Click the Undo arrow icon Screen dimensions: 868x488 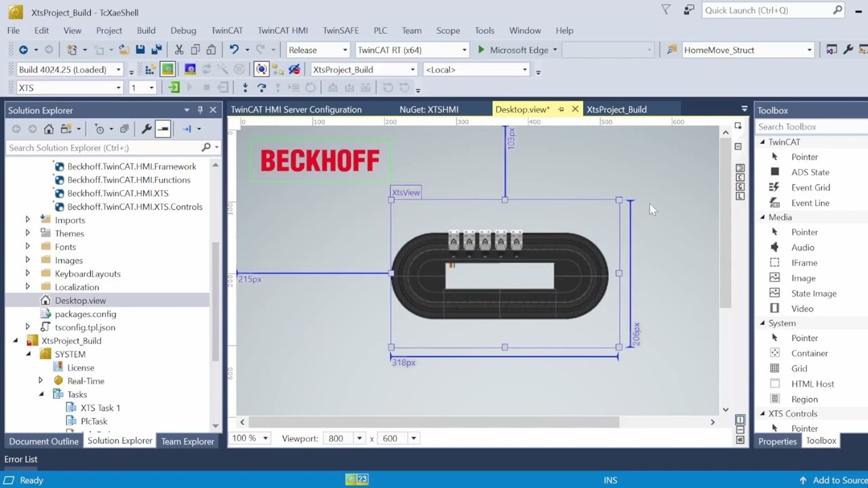click(x=234, y=49)
